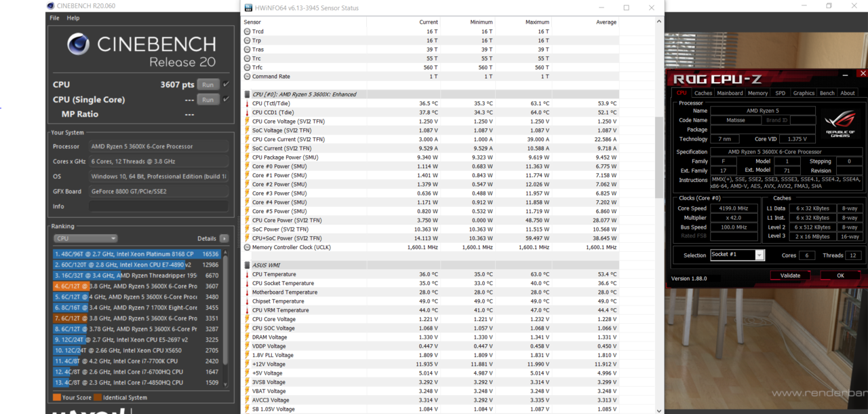Click the HWiNFO sensor list vertical scrollbar
Image resolution: width=868 pixels, height=414 pixels.
(x=658, y=157)
